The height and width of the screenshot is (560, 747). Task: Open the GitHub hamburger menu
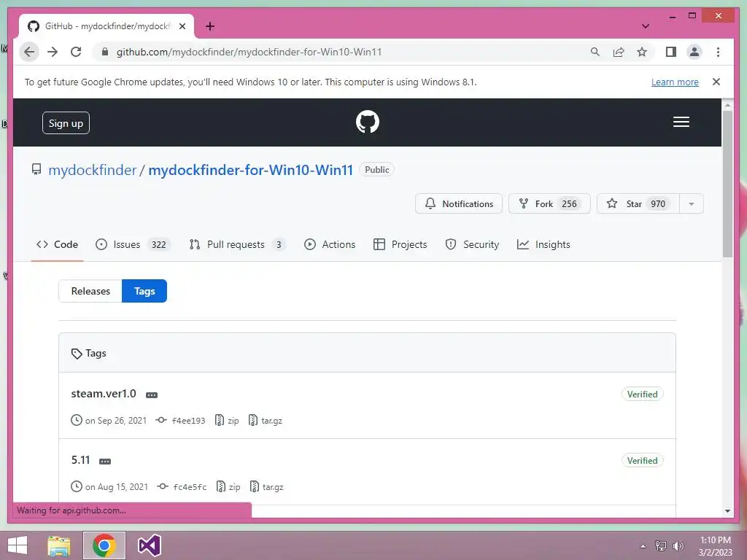coord(681,122)
